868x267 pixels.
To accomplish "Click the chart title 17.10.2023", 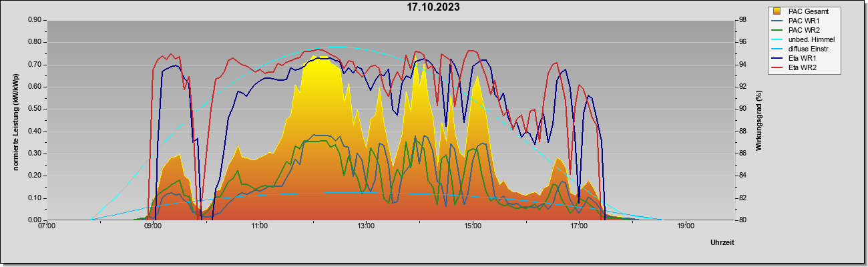I will [x=433, y=8].
